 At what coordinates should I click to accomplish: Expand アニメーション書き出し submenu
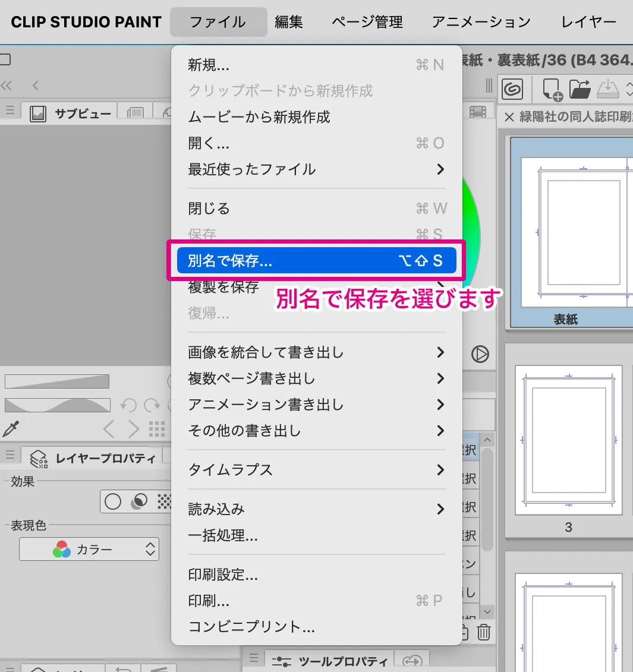316,405
